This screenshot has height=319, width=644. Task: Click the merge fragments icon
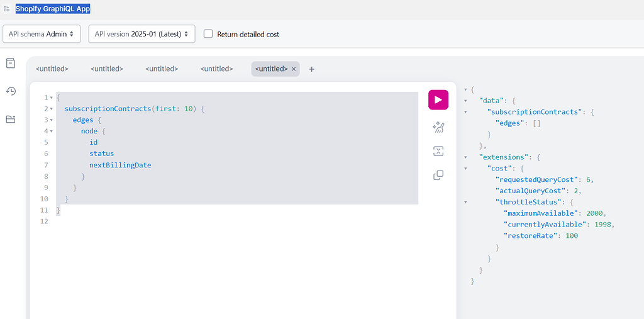(x=438, y=151)
